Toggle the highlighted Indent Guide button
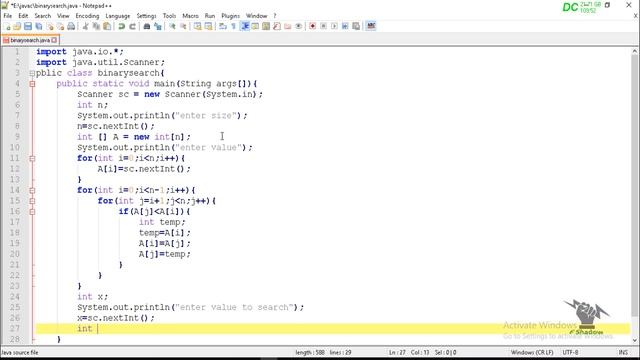 point(245,27)
